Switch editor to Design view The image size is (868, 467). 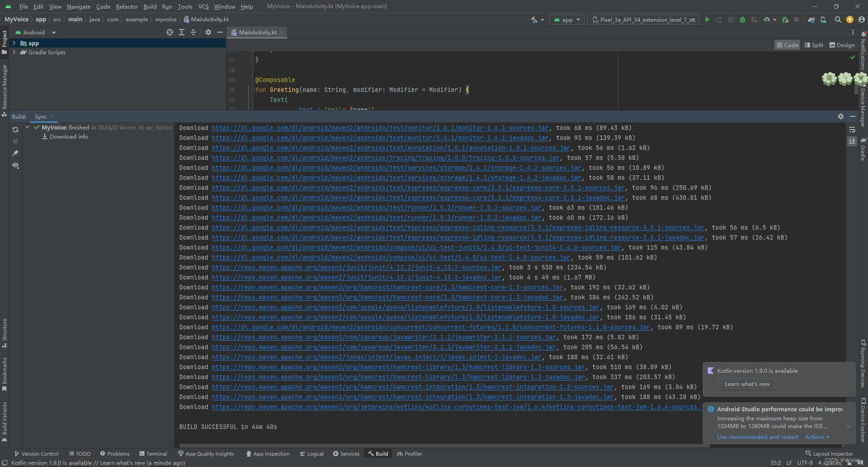[842, 45]
